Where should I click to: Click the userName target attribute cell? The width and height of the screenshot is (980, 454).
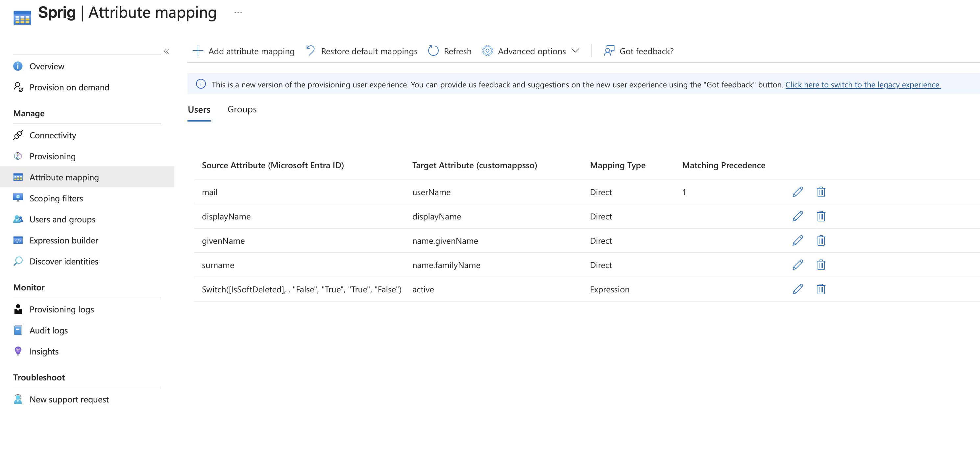pos(431,192)
